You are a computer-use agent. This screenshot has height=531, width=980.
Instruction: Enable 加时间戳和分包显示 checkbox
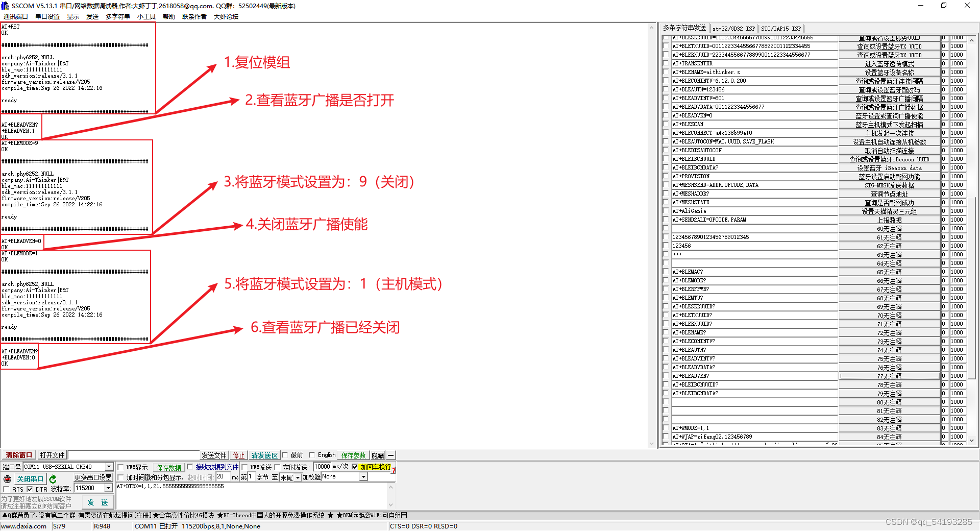121,477
